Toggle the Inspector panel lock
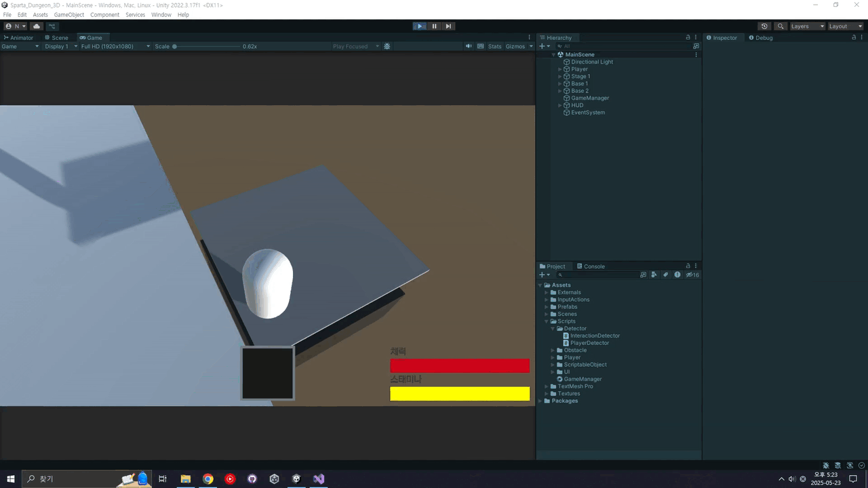The height and width of the screenshot is (488, 868). click(x=854, y=38)
